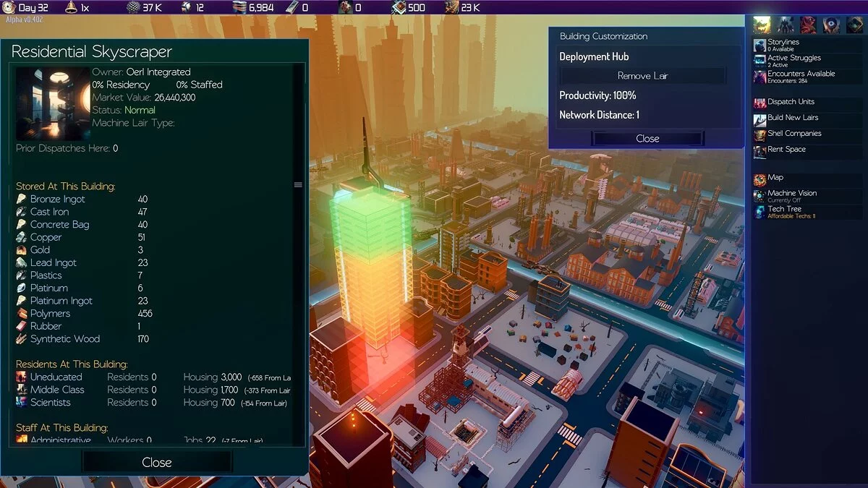Click the skyscraper portrait thumbnail

coord(53,103)
